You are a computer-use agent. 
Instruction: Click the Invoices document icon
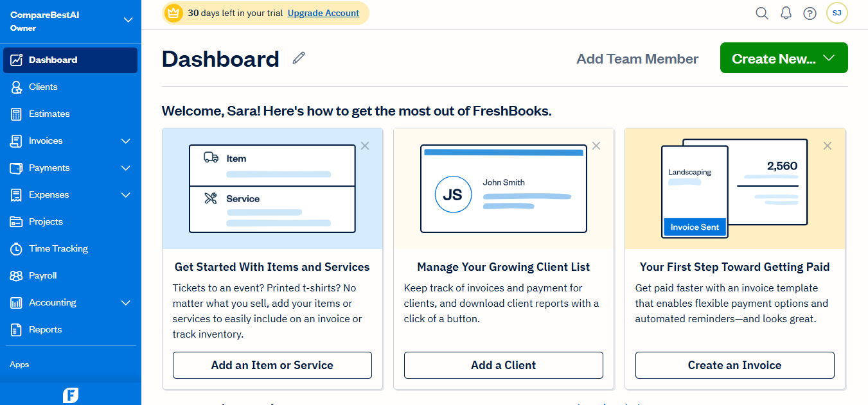point(17,141)
